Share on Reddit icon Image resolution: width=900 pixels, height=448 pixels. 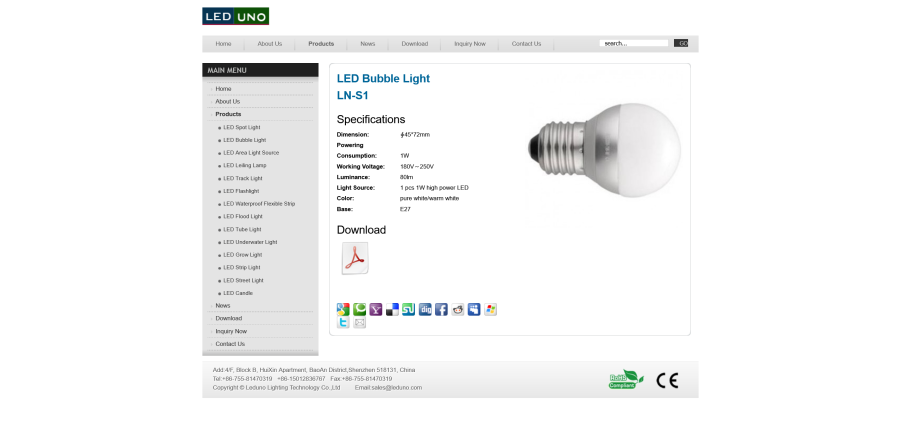click(457, 310)
